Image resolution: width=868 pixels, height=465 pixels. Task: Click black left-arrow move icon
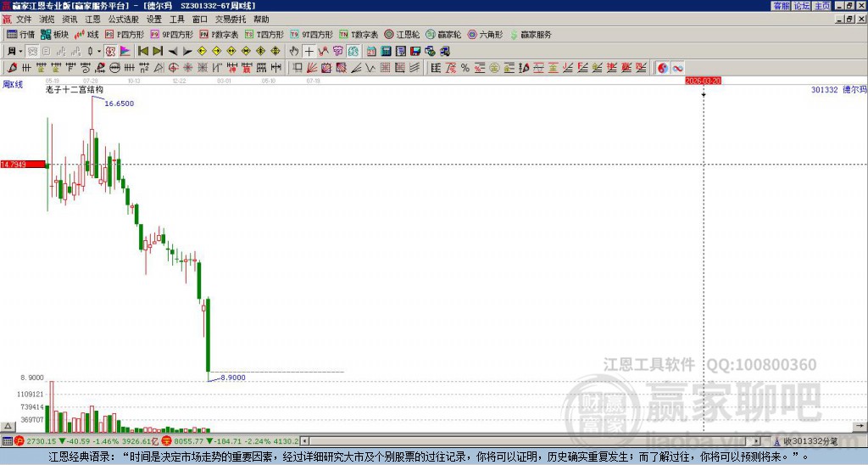(173, 52)
